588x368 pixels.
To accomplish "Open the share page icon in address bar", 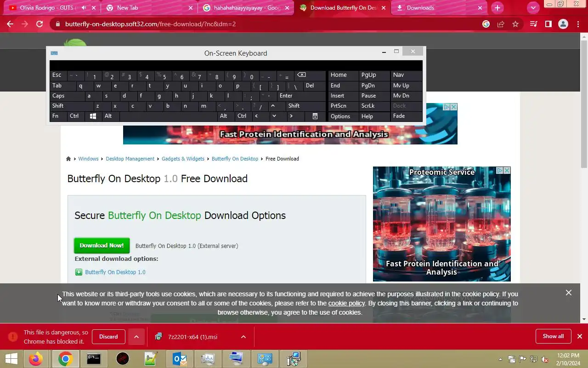I will 501,24.
